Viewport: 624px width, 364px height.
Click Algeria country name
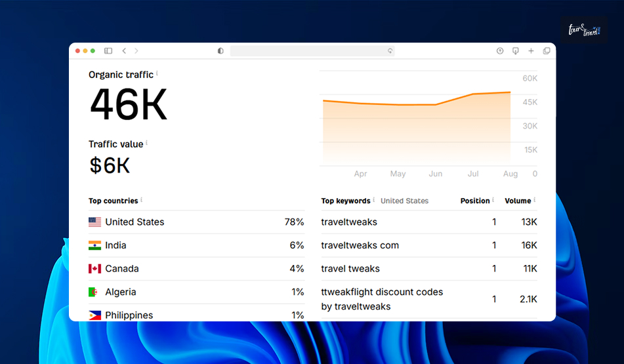[121, 292]
